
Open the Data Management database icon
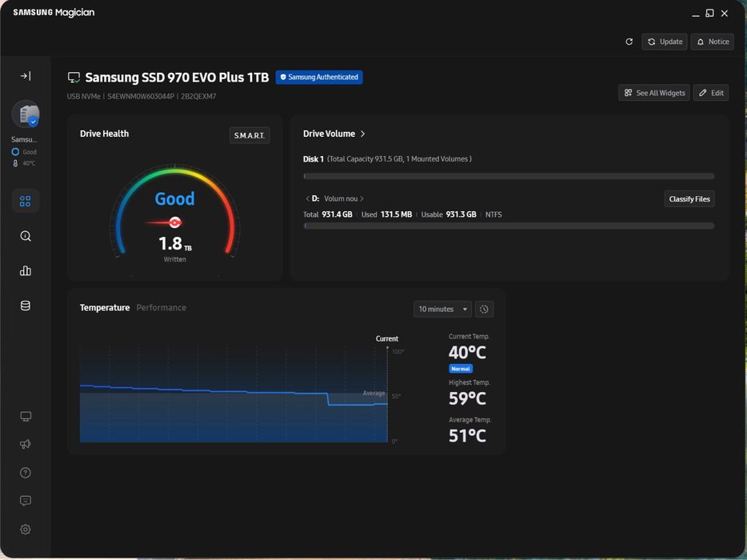[26, 306]
